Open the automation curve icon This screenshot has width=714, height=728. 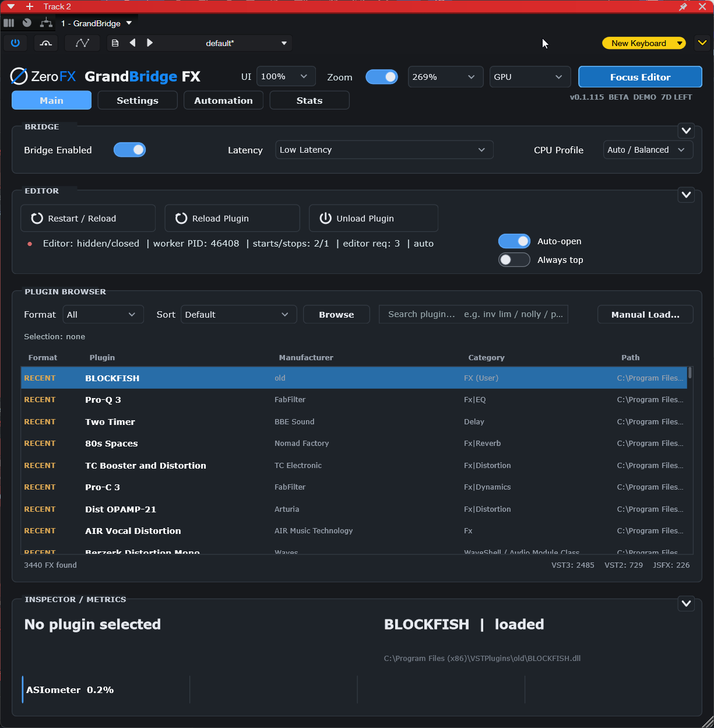pos(82,43)
